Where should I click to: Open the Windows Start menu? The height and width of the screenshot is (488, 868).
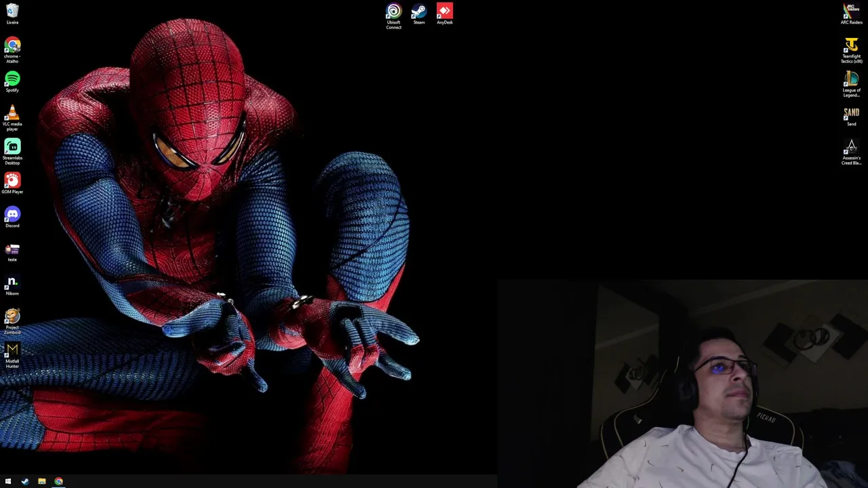pyautogui.click(x=8, y=481)
